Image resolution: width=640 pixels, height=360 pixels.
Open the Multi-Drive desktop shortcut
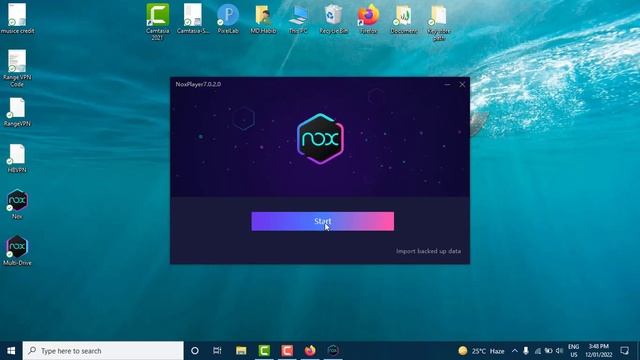point(17,251)
